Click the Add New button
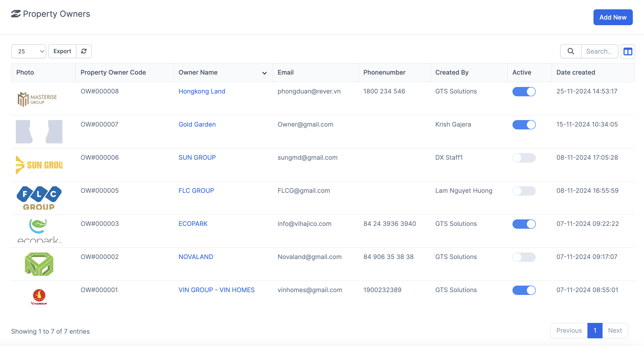The width and height of the screenshot is (644, 346). [x=613, y=17]
